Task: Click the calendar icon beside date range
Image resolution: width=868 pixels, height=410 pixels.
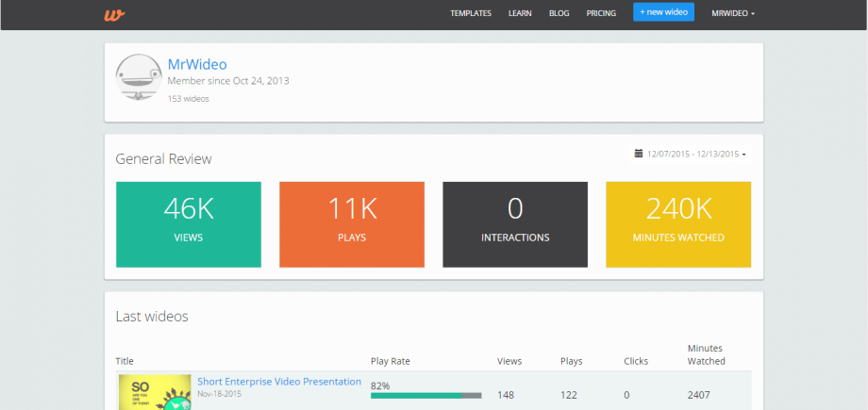Action: click(639, 153)
